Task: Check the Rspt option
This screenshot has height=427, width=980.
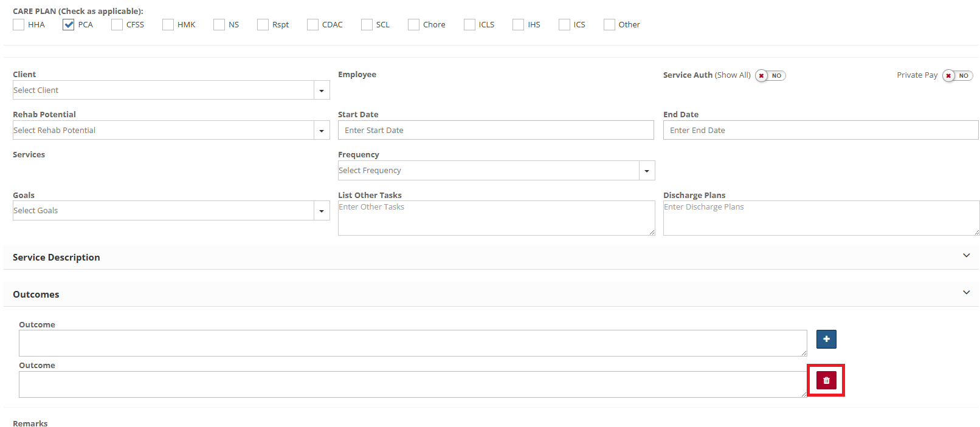Action: (x=263, y=24)
